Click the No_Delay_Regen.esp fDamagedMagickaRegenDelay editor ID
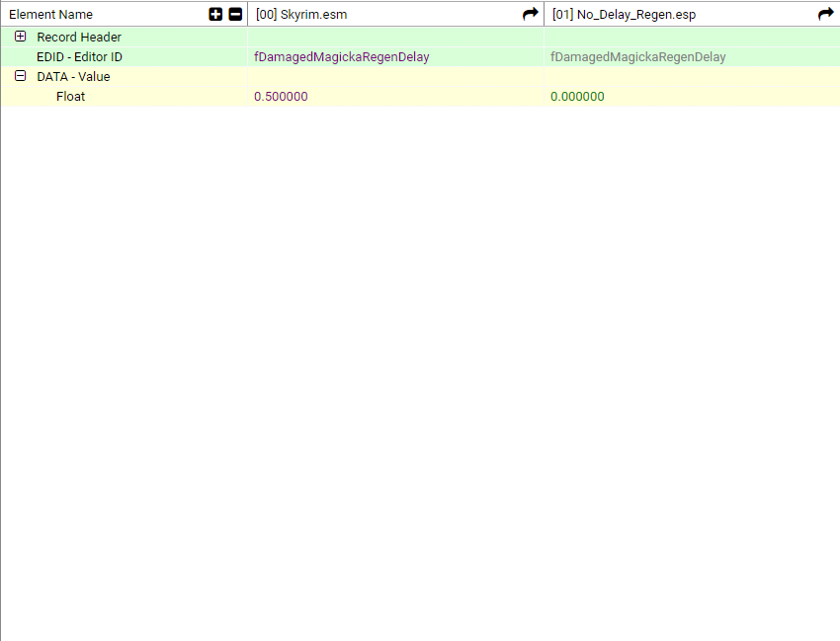This screenshot has height=641, width=840. pos(638,57)
